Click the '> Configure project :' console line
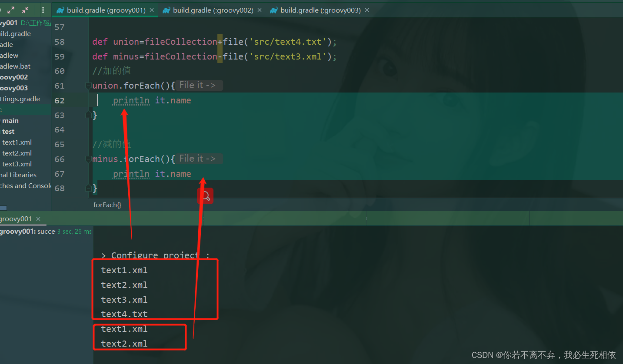623x364 pixels. click(155, 255)
